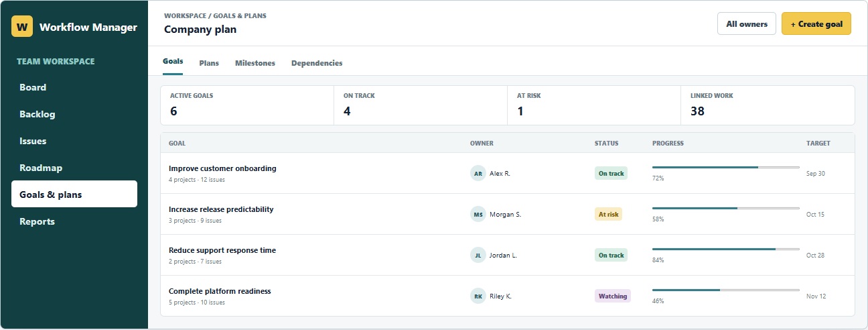Open Complete platform readiness goal

pyautogui.click(x=220, y=291)
